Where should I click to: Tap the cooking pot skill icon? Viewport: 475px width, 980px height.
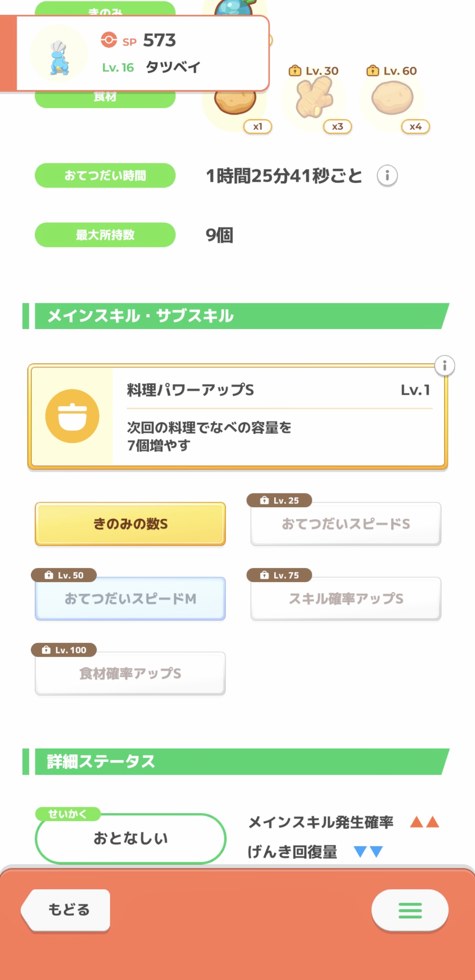(x=72, y=416)
